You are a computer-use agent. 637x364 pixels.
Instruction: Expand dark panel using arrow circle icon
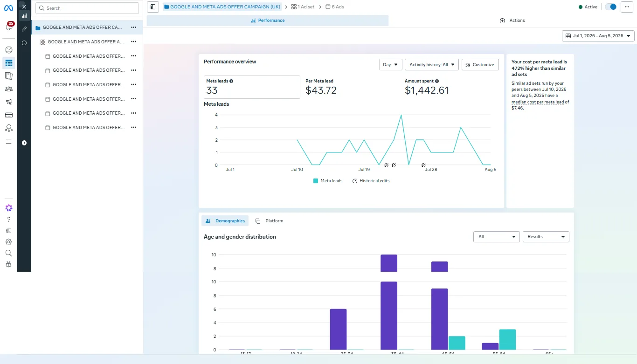tap(24, 143)
